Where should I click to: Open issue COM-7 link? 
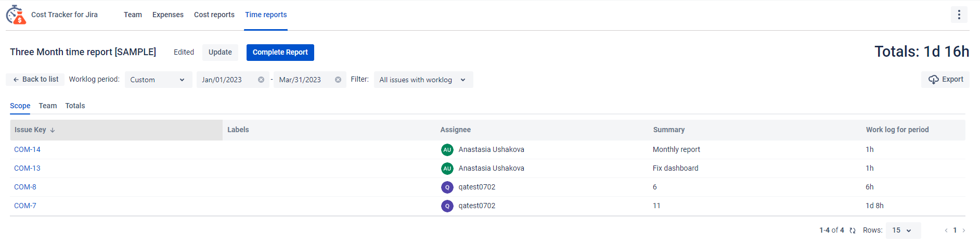pos(25,206)
